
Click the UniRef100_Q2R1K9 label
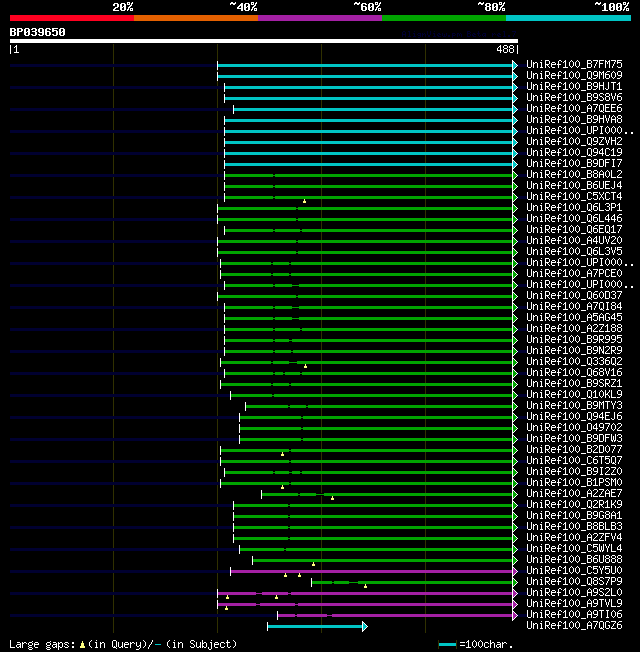pyautogui.click(x=574, y=505)
